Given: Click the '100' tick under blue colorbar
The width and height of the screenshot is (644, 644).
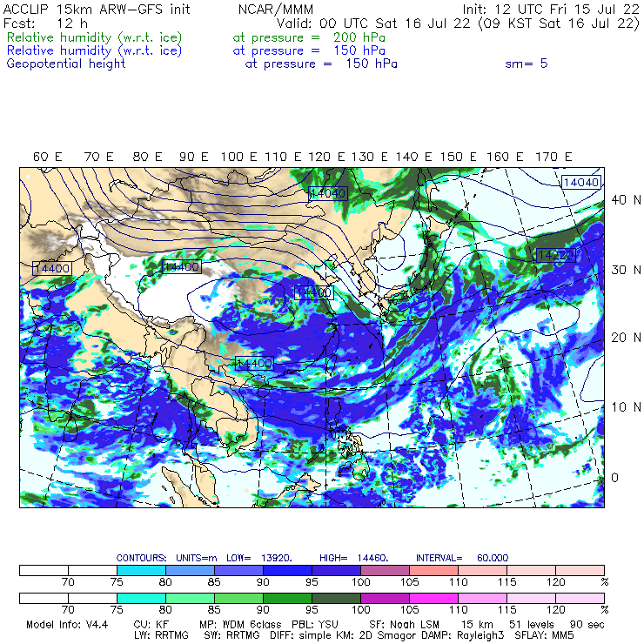Looking at the screenshot, I should tap(360, 582).
